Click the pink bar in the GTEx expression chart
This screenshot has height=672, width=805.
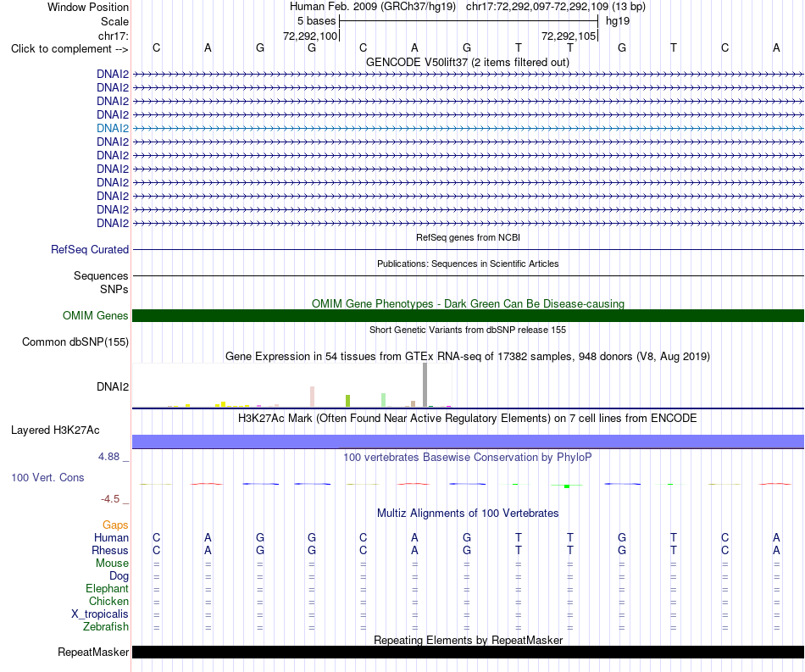click(312, 397)
